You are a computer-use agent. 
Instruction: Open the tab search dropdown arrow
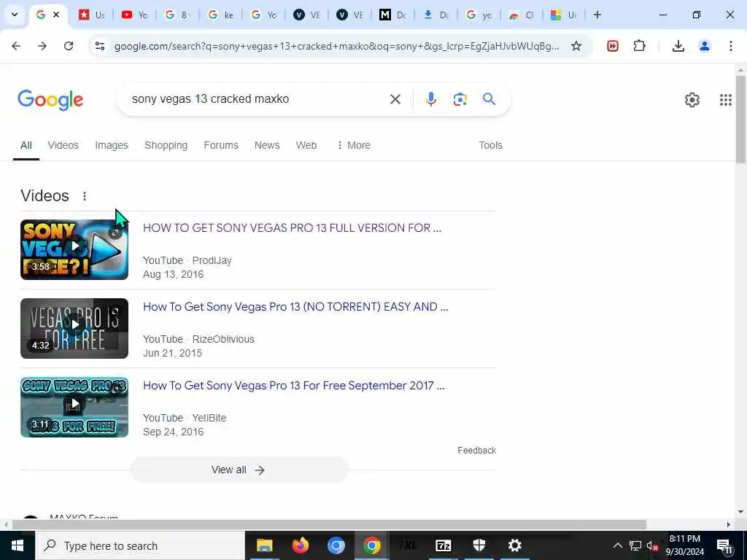click(15, 15)
